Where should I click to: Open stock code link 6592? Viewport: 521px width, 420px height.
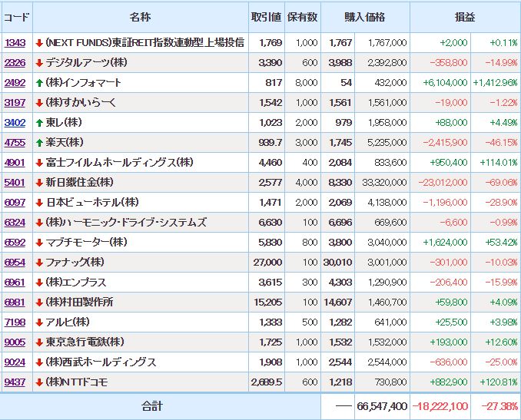pos(15,243)
